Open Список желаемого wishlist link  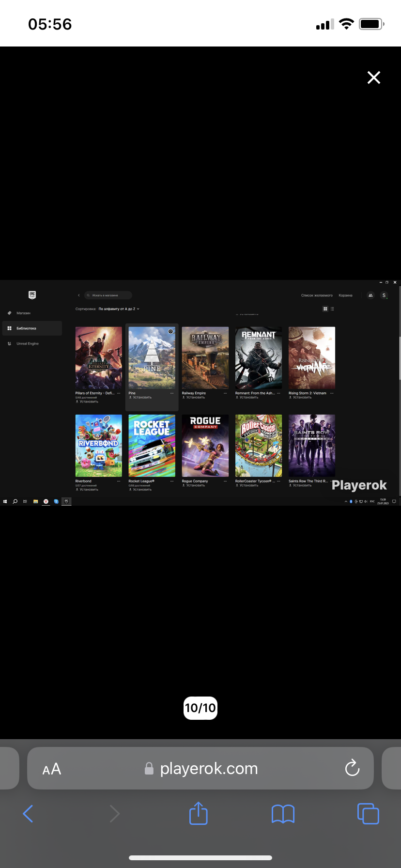pyautogui.click(x=317, y=295)
